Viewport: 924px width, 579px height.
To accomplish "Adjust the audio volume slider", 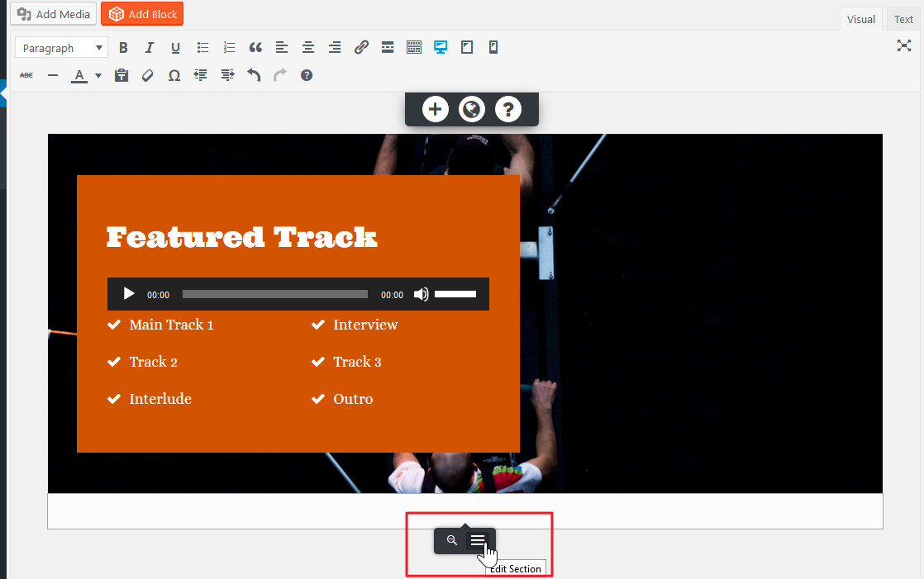I will (455, 294).
